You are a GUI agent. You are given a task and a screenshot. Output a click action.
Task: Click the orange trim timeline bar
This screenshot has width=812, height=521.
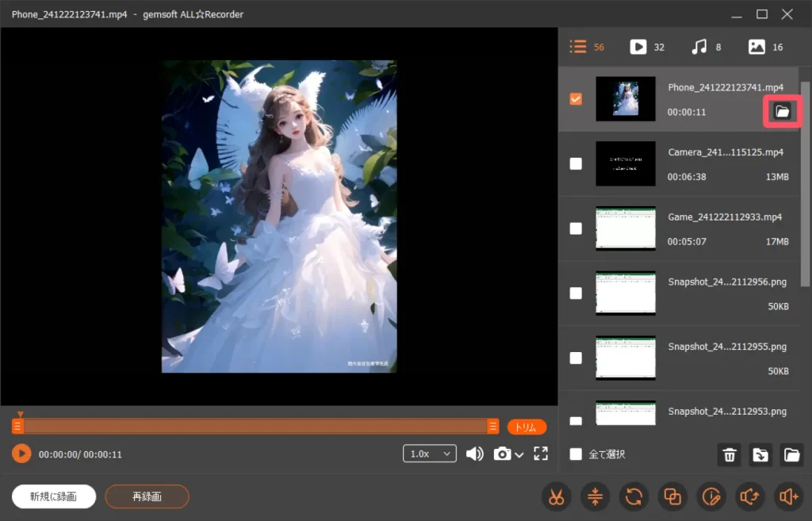[x=254, y=427]
